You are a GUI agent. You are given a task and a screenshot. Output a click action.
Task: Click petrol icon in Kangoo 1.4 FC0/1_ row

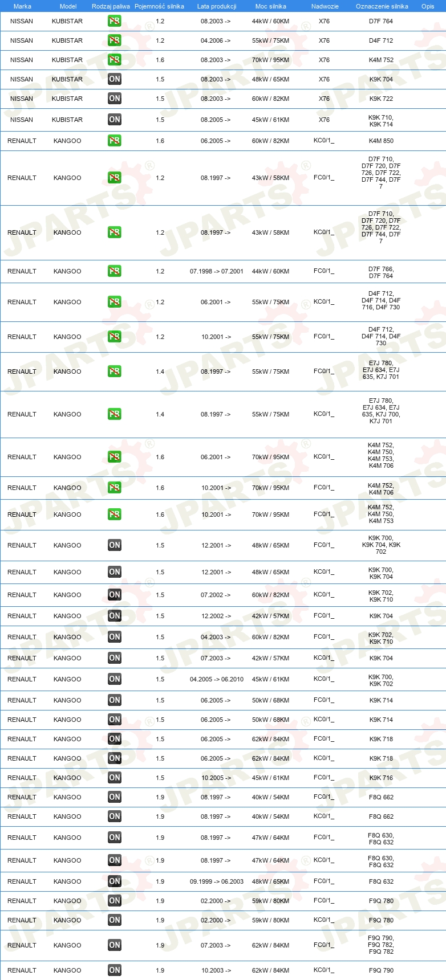(x=115, y=371)
